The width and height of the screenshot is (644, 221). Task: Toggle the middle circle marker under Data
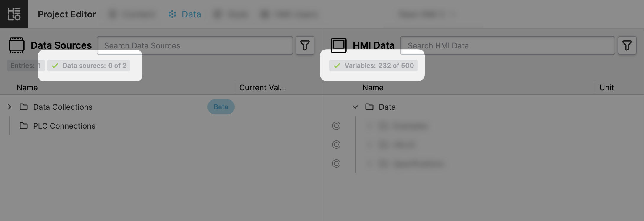[x=336, y=145]
